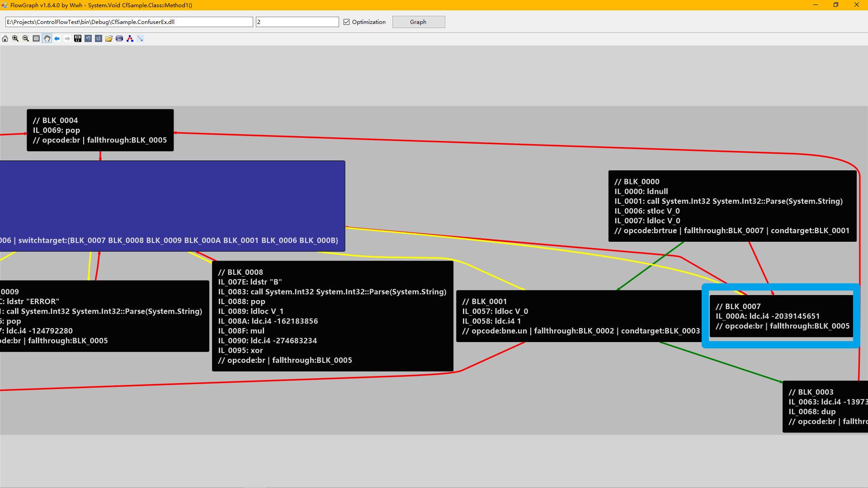Click the blue back arrow icon
Screen dimensions: 868x488
pos(57,39)
